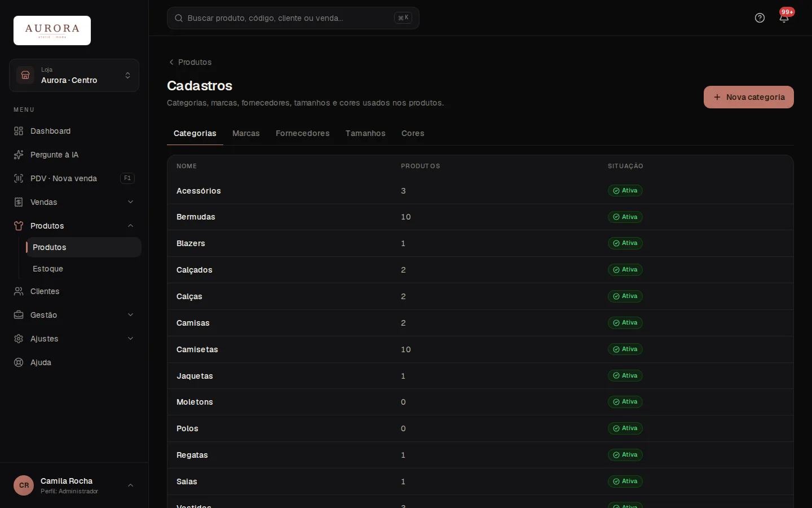
Task: Click the Ajustes gear icon
Action: coord(19,339)
